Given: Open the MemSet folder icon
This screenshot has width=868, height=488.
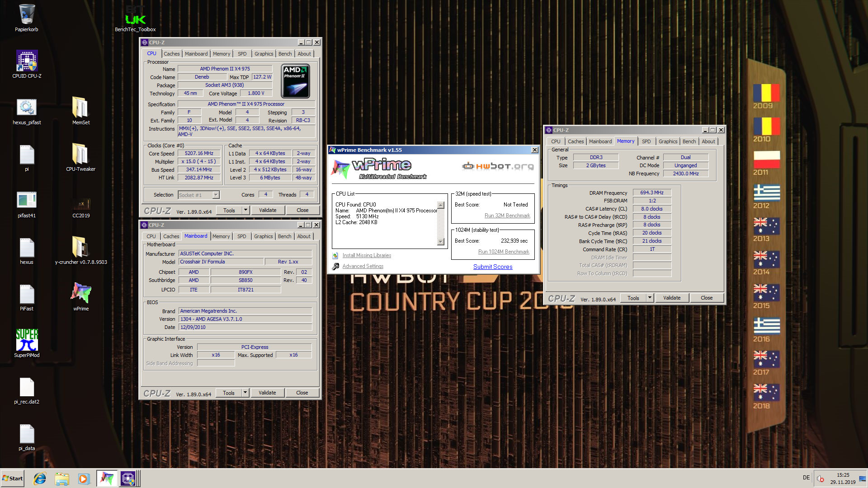Looking at the screenshot, I should point(81,112).
